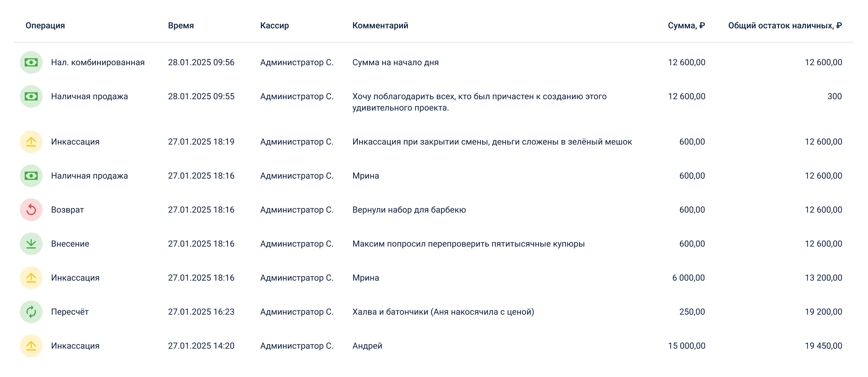The height and width of the screenshot is (377, 868).
Task: Click the Общий остаток наличных column header
Action: (785, 26)
